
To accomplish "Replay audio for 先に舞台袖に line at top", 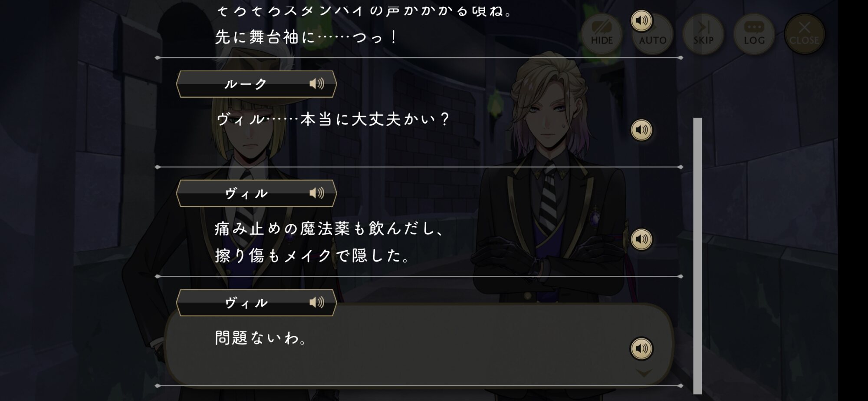I will pos(641,20).
